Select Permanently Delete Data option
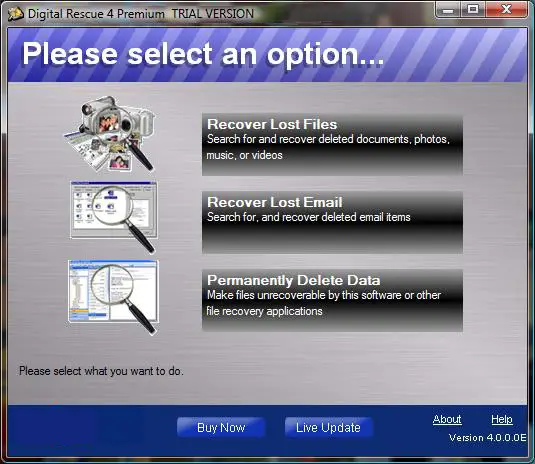The width and height of the screenshot is (535, 464). (x=332, y=300)
